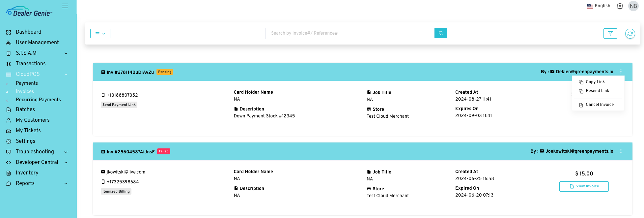Click the $ 15.00 amount
Viewport: 644px width, 218px height.
(x=584, y=173)
